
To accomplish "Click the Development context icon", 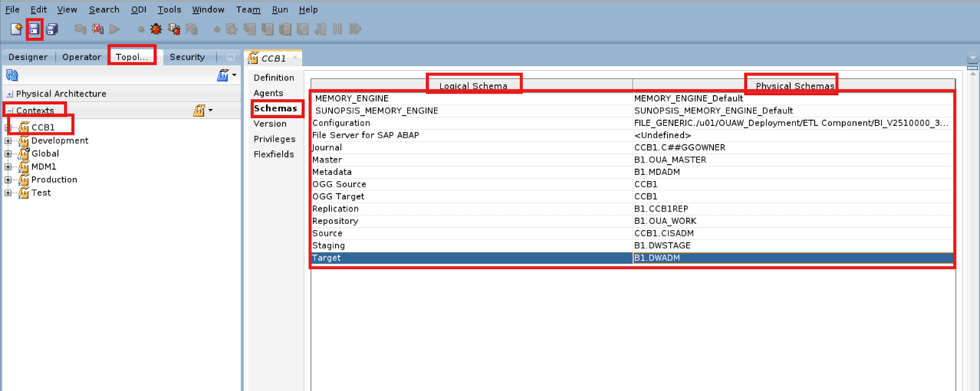I will coord(23,141).
